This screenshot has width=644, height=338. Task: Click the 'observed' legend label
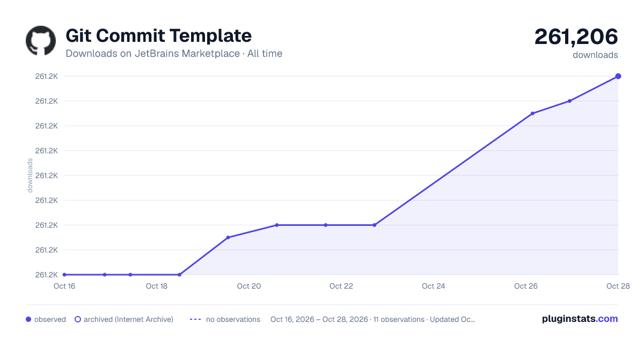50,319
